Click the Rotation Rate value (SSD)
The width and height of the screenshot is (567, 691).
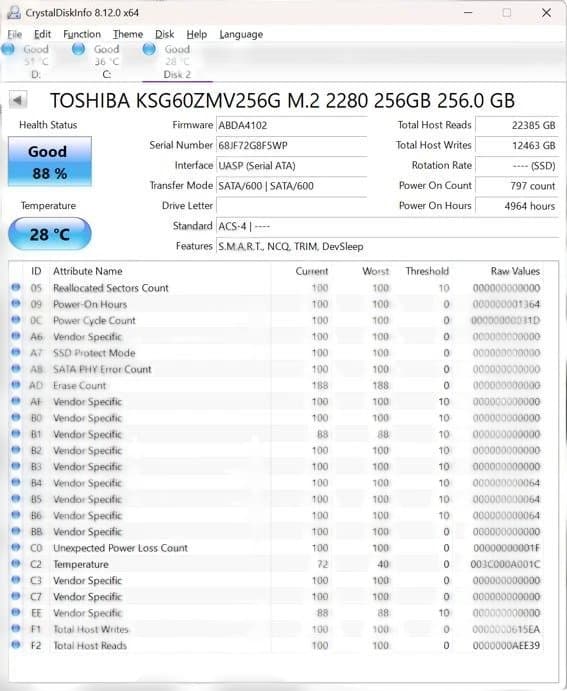click(x=517, y=166)
